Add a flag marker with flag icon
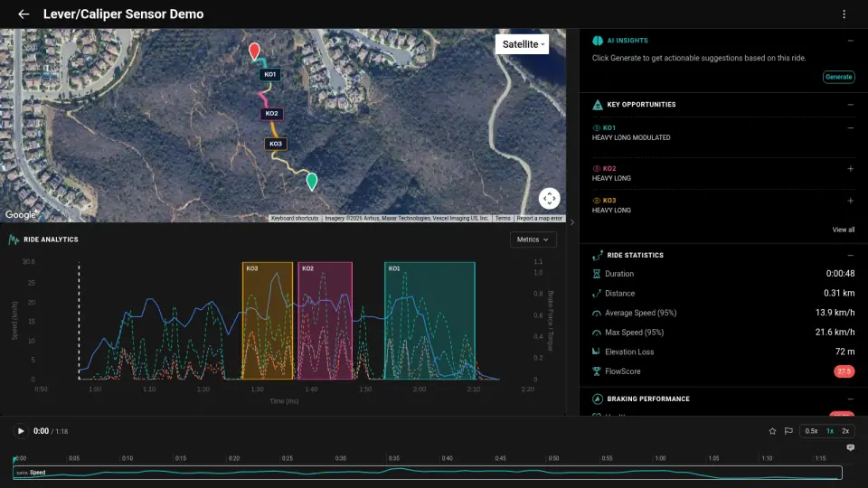Screen dimensions: 868x488 788,431
